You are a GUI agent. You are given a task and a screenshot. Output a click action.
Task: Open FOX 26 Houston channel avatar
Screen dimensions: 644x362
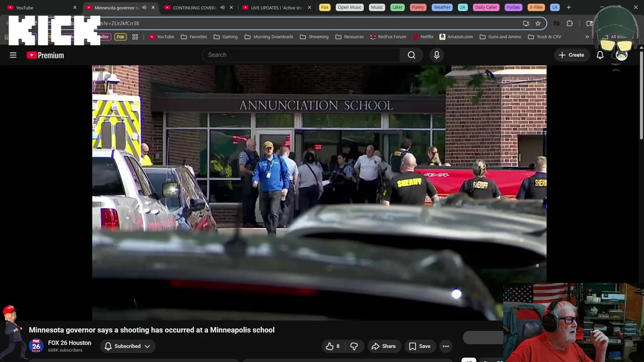tap(36, 346)
